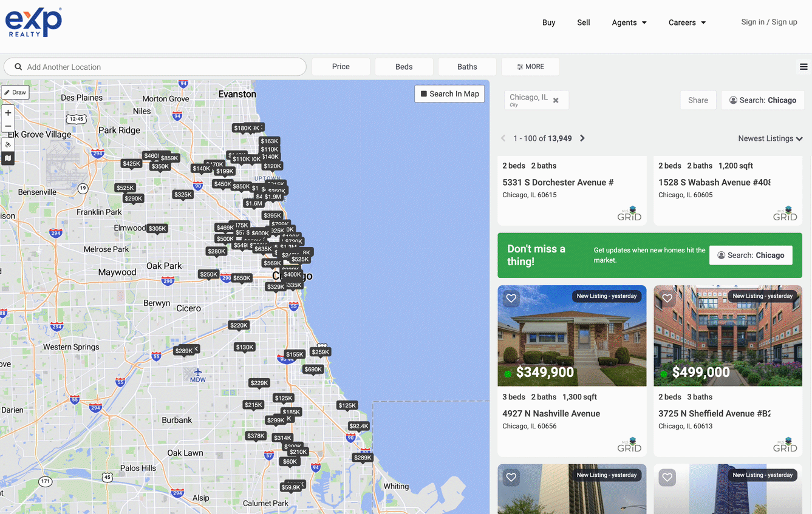The width and height of the screenshot is (812, 514).
Task: Click the $1.6M map price marker
Action: click(254, 203)
